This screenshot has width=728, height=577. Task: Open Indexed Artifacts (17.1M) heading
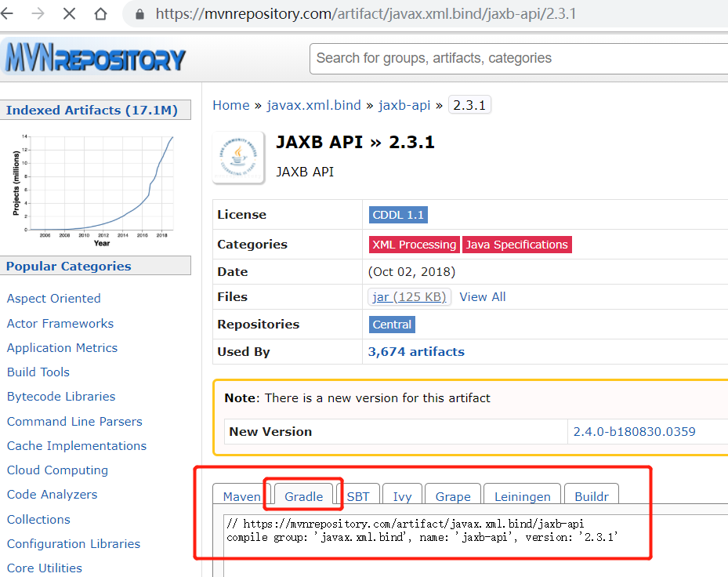(92, 110)
